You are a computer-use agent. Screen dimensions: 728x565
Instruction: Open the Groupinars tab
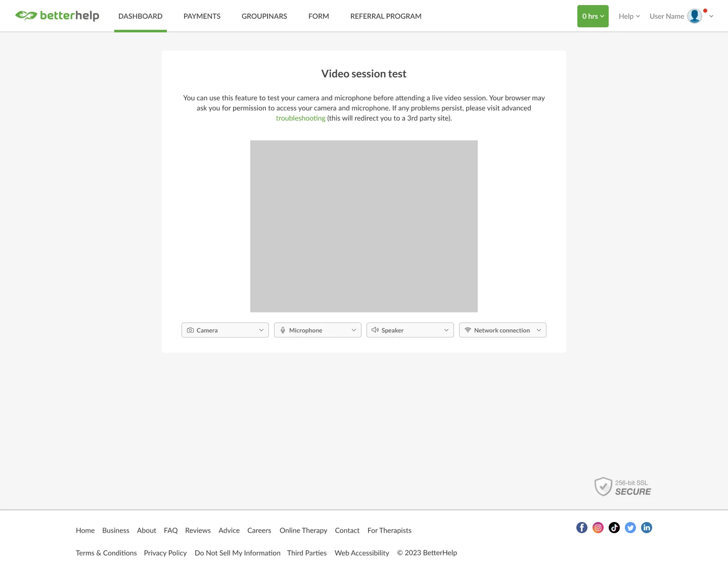point(264,16)
